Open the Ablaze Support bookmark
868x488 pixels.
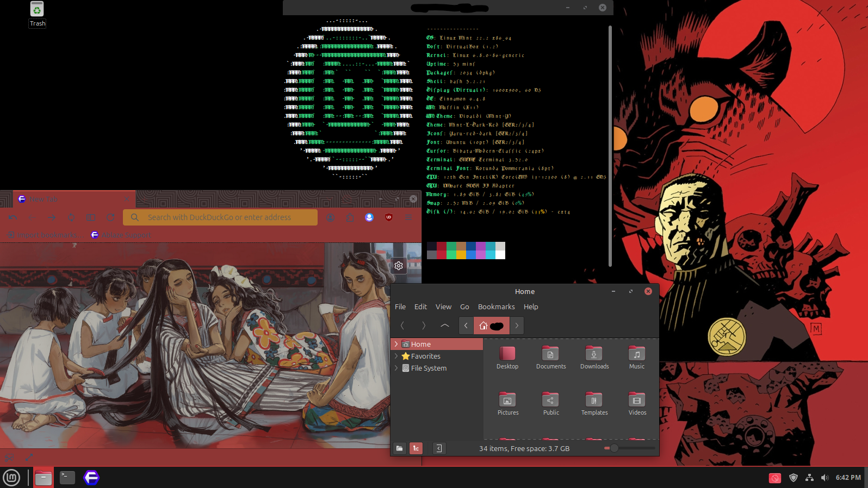(121, 235)
